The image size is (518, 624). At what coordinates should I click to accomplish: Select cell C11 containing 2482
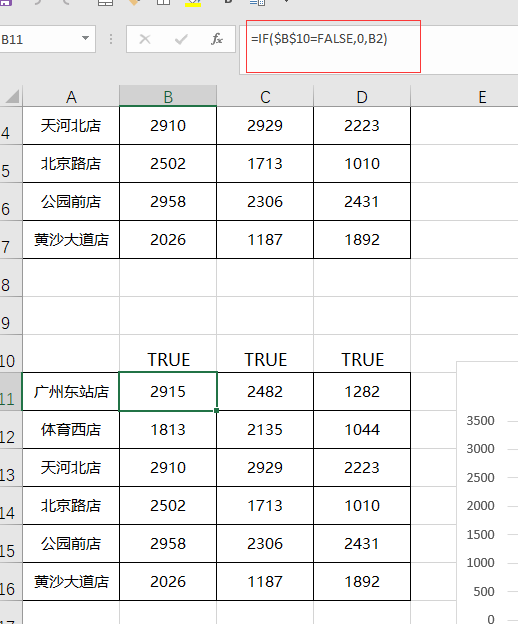[x=265, y=392]
